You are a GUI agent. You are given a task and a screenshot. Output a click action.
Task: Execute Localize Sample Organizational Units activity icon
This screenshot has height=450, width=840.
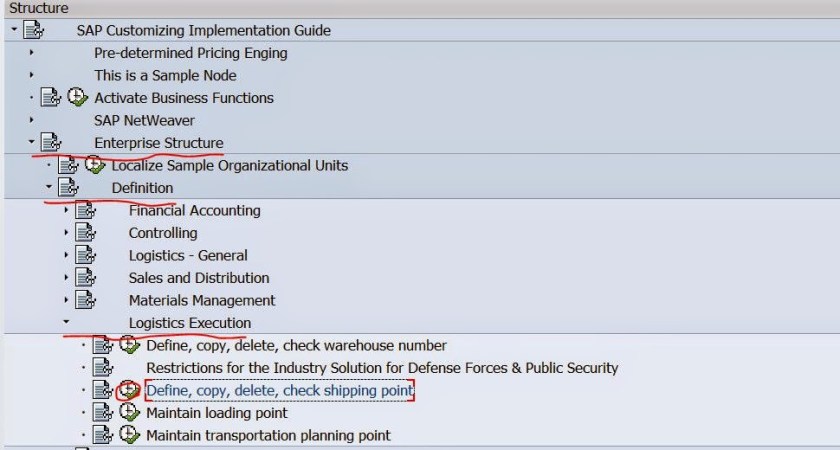tap(95, 165)
